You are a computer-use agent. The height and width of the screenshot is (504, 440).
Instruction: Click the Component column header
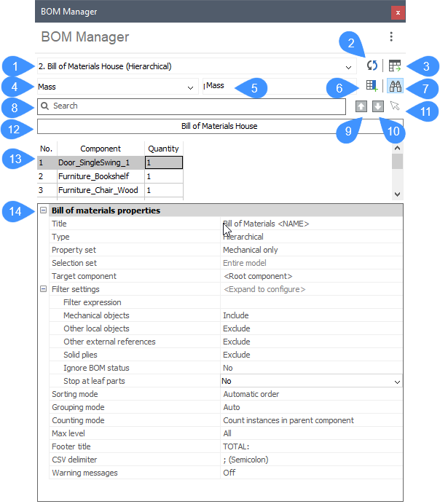(x=101, y=149)
